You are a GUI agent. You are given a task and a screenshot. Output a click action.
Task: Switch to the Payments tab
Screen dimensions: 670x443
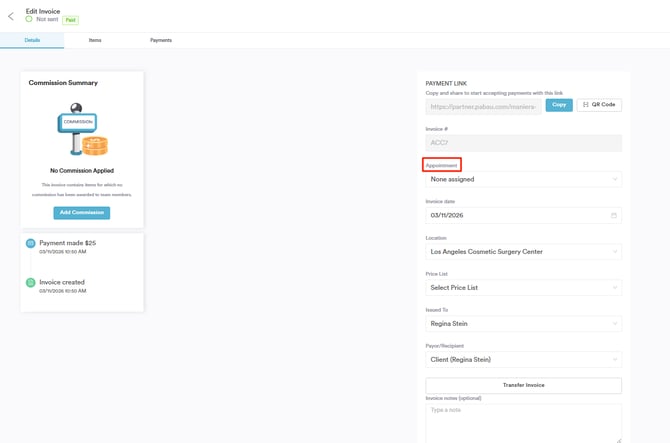pyautogui.click(x=161, y=40)
